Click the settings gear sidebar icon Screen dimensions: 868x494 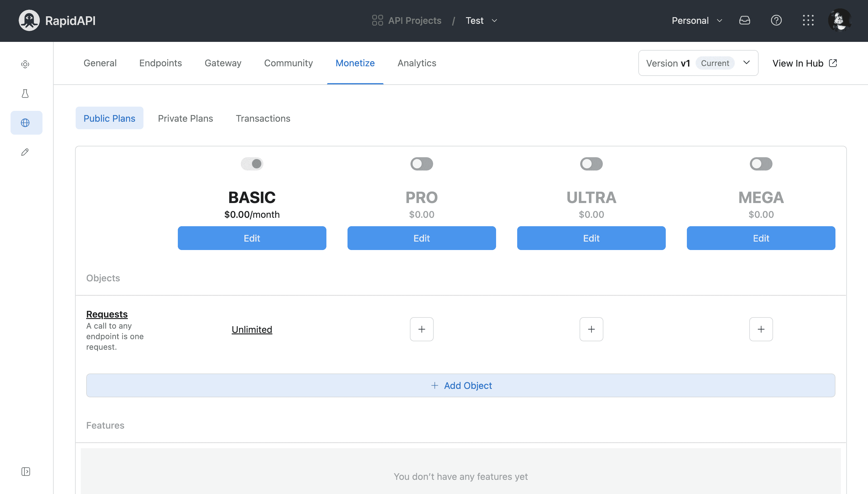coord(24,64)
